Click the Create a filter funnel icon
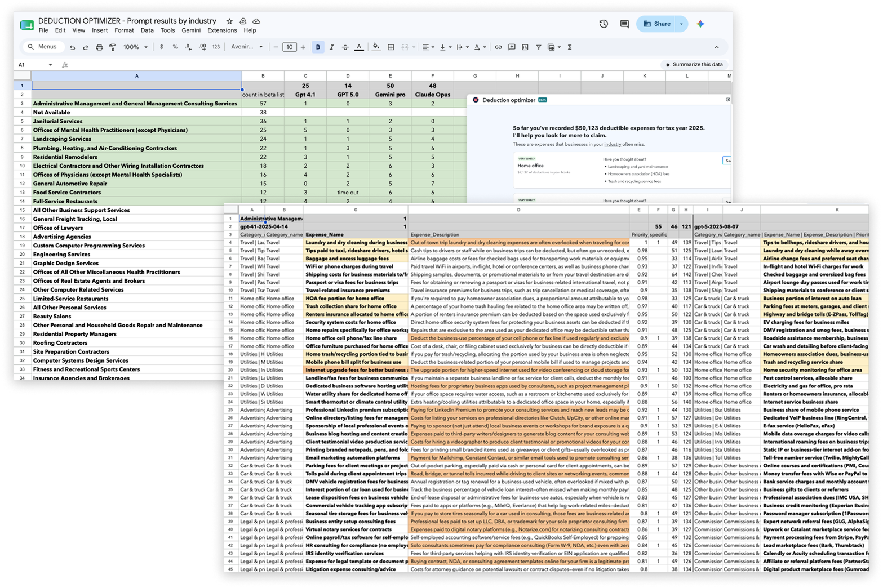 coord(539,47)
